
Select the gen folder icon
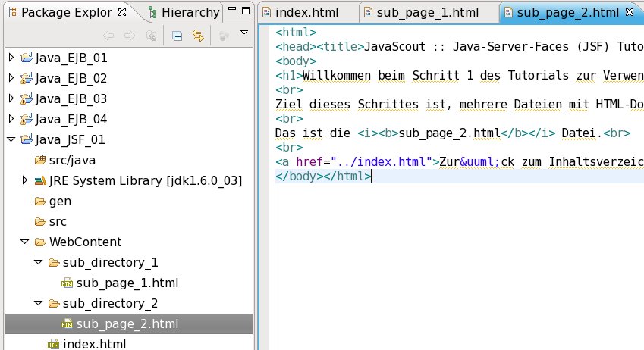tap(40, 202)
